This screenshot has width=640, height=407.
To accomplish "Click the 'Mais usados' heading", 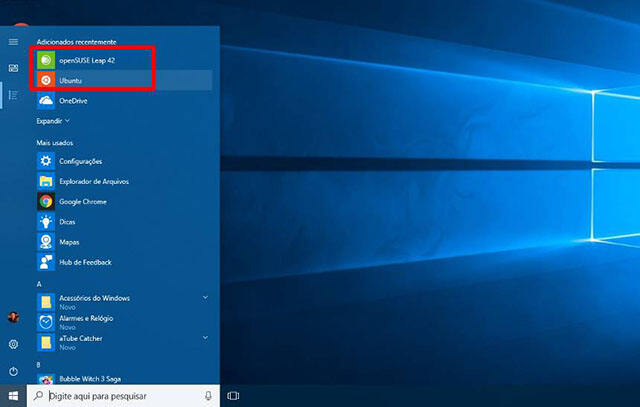I will click(55, 142).
